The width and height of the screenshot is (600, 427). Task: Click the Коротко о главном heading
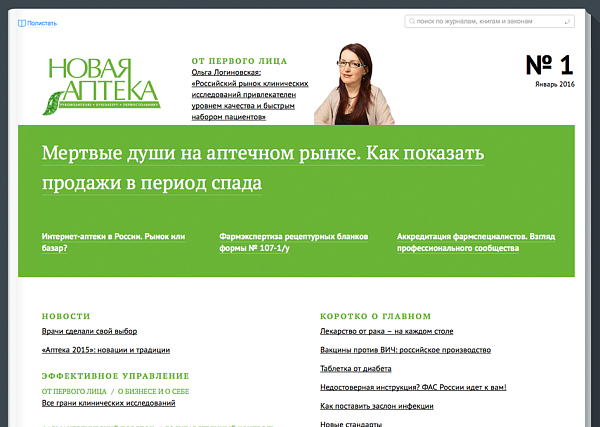[375, 316]
